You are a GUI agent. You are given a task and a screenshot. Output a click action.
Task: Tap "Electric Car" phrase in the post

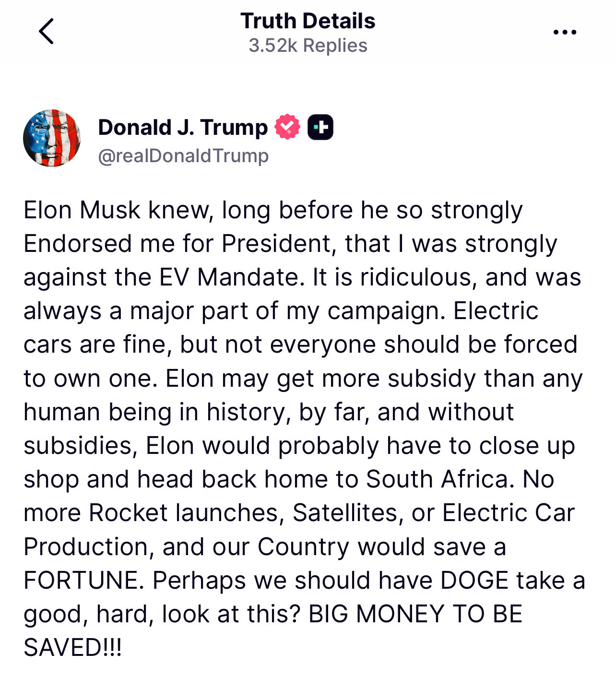coord(509,512)
